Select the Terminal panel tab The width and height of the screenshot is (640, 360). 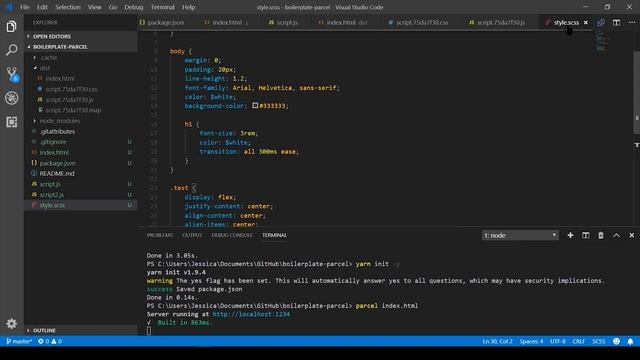coord(274,235)
